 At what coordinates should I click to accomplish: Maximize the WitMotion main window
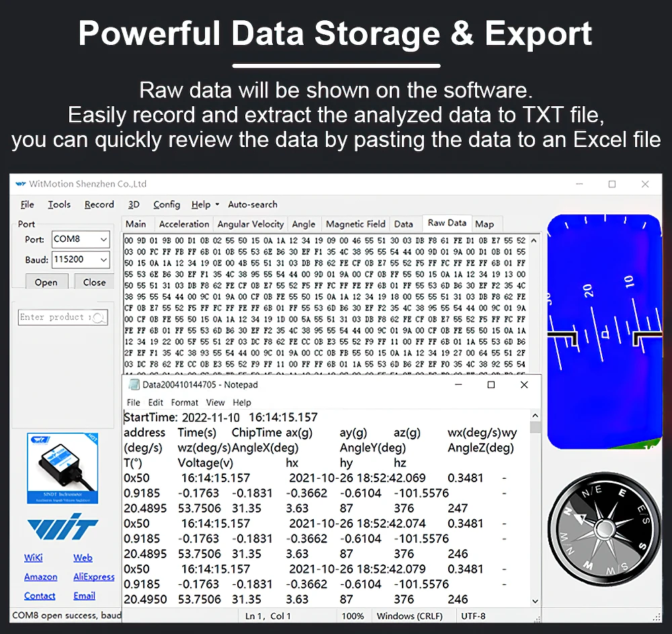(x=612, y=184)
